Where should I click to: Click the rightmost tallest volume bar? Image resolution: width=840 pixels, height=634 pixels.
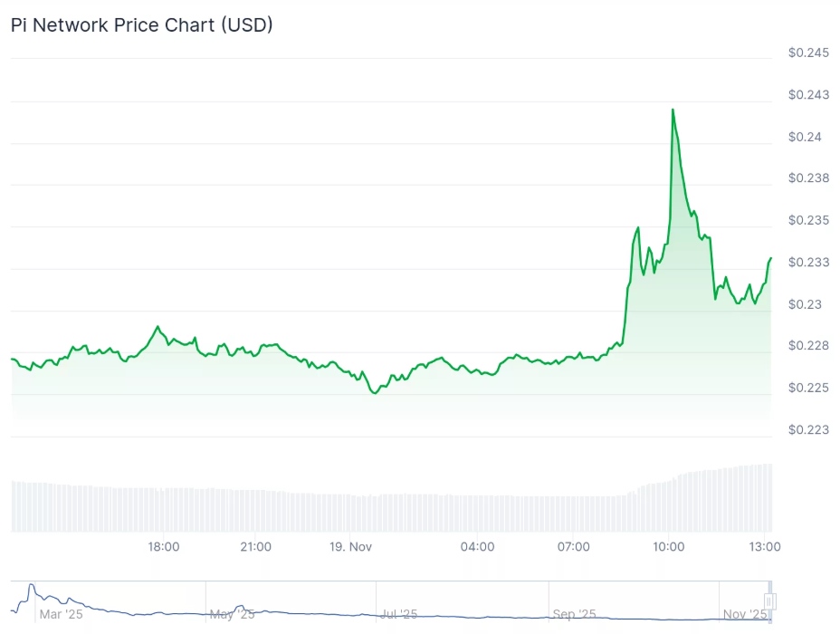click(769, 497)
